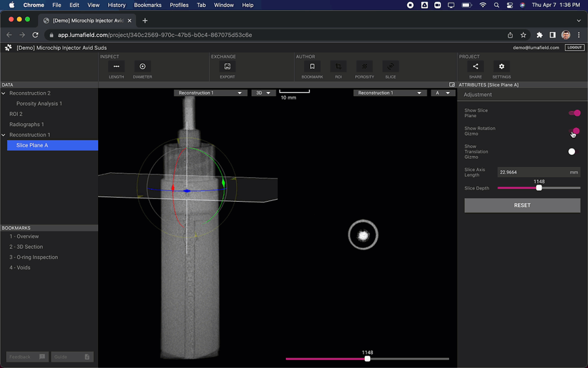588x368 pixels.
Task: Open the 3D view mode dropdown
Action: point(263,93)
